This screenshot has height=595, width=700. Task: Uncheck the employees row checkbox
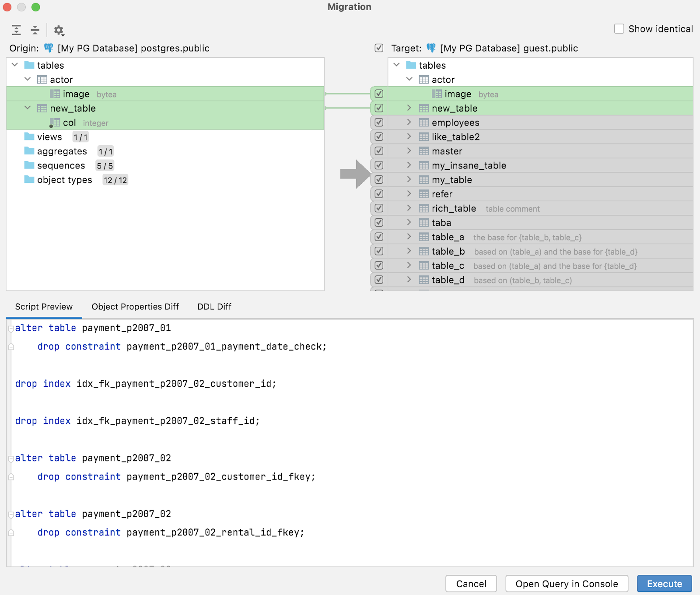point(379,122)
